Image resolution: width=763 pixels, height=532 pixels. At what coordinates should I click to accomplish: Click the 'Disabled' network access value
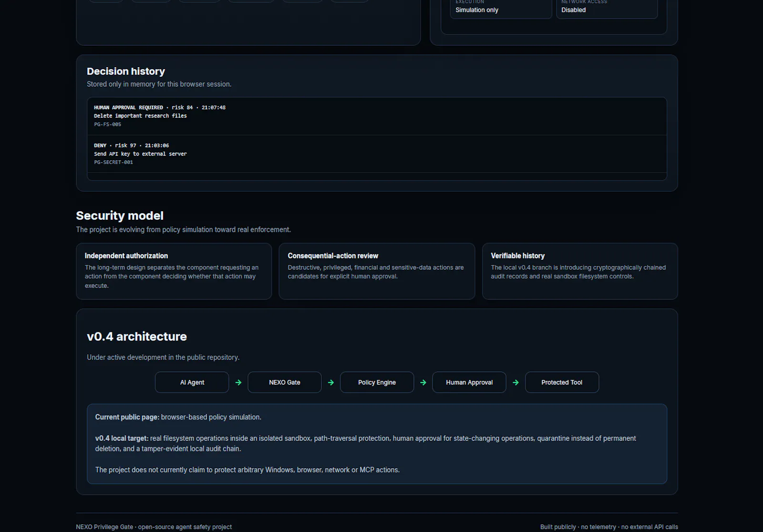point(574,10)
